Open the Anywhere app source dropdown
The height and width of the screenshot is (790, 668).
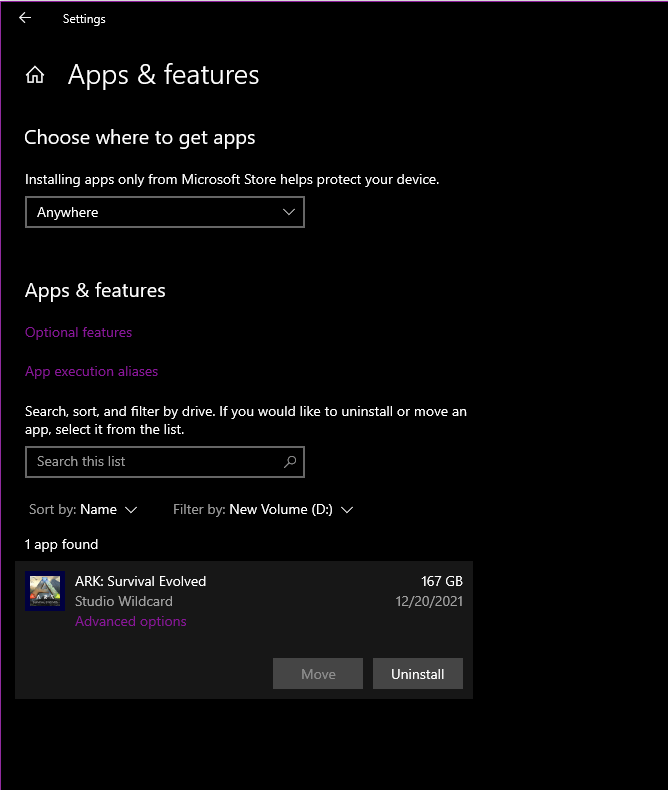coord(165,212)
